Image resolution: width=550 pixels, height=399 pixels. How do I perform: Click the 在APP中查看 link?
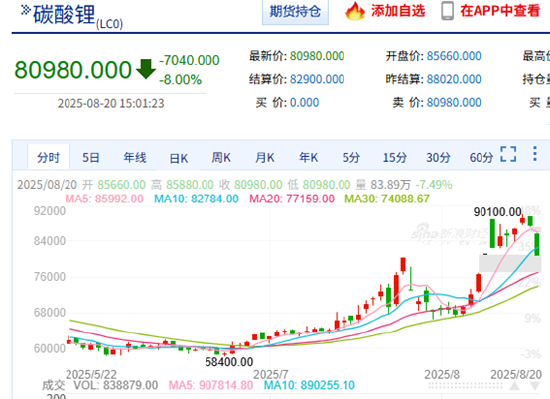[x=500, y=11]
